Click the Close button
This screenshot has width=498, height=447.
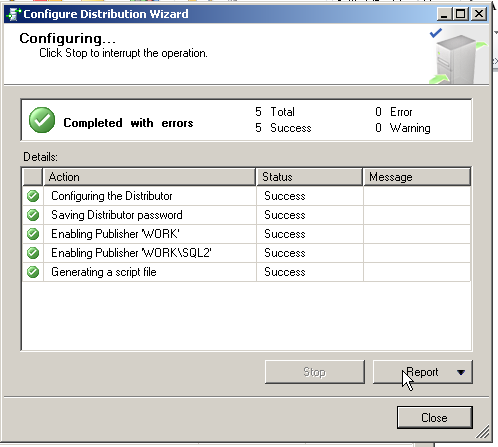[434, 417]
